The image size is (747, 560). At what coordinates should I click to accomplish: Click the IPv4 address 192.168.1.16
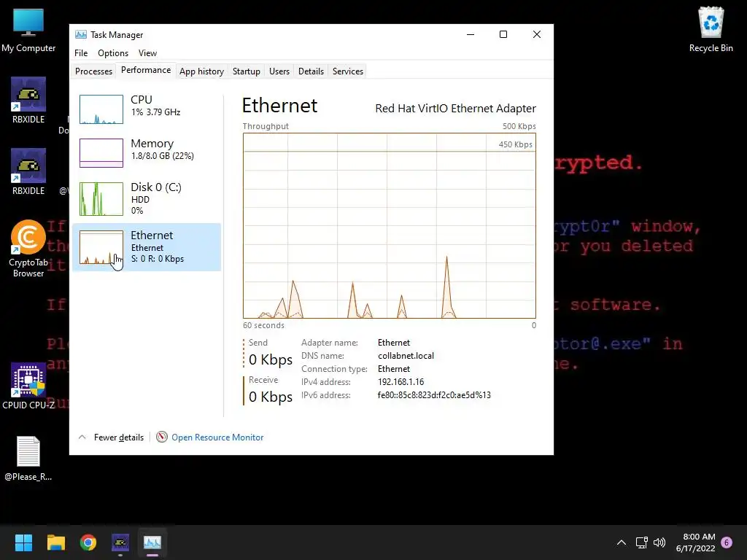[x=400, y=382]
